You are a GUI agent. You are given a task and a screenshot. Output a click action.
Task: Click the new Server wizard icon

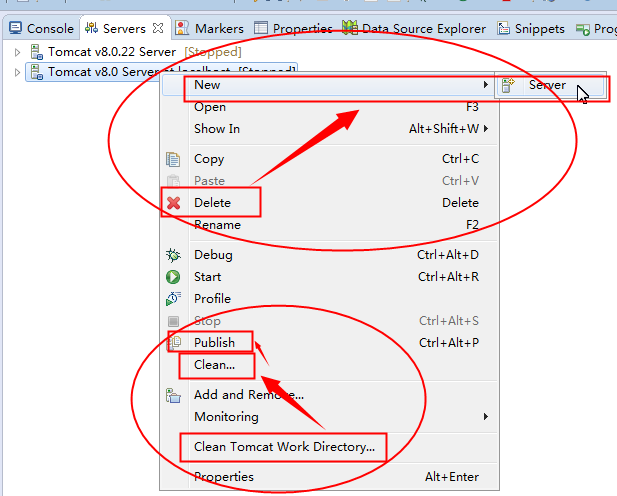[x=508, y=85]
